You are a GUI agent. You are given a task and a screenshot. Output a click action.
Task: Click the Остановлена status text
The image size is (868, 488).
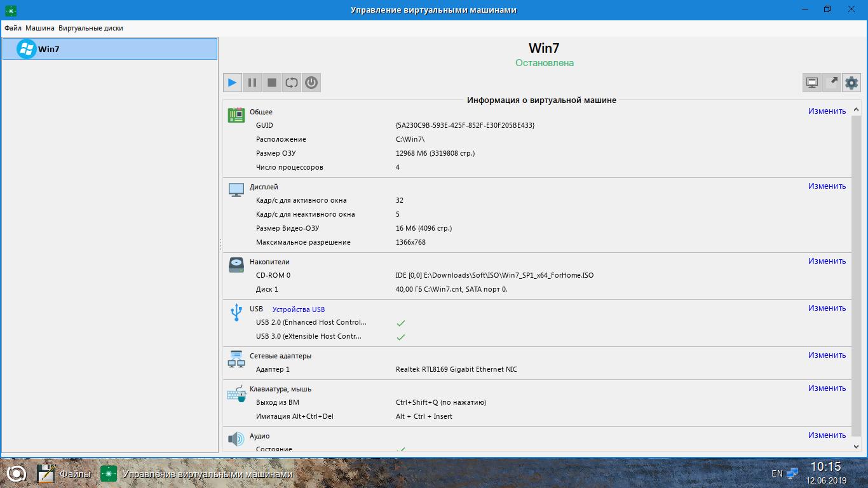coord(545,63)
